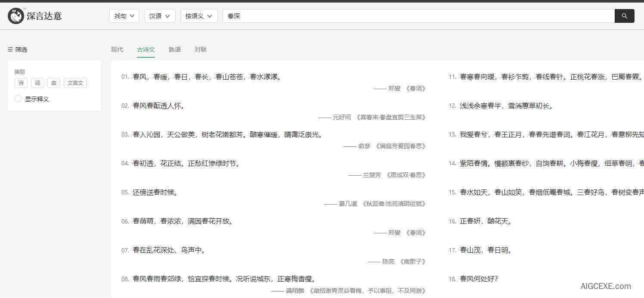Switch to the 现代 tab
This screenshot has width=644, height=298.
[117, 50]
